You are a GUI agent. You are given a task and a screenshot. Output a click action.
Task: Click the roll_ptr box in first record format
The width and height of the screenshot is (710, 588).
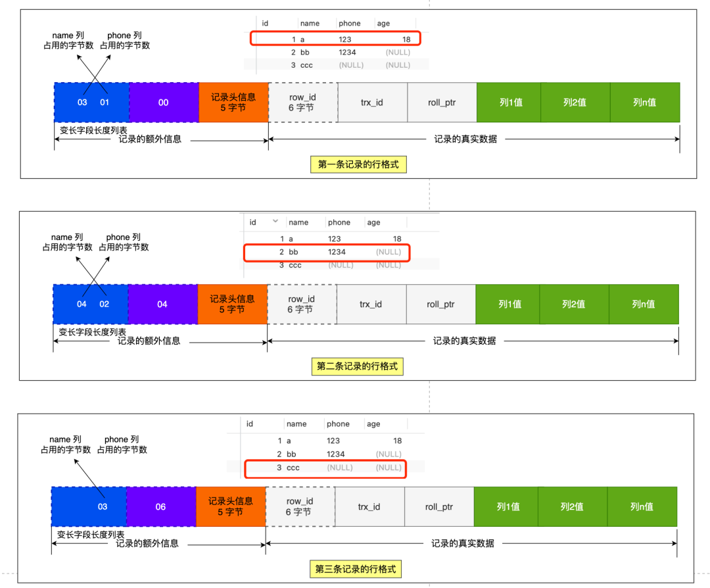click(x=442, y=103)
